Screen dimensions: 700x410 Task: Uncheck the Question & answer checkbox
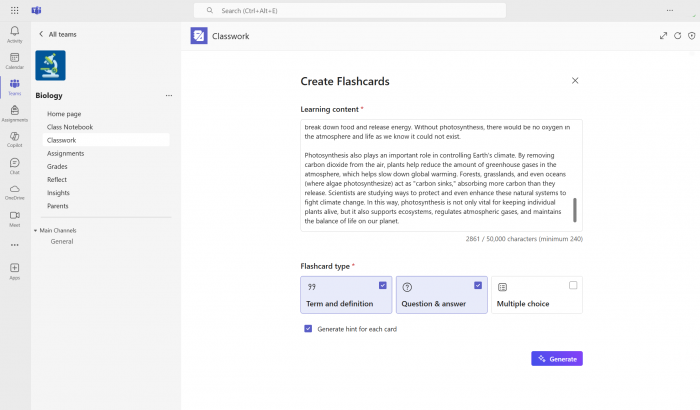click(x=478, y=285)
